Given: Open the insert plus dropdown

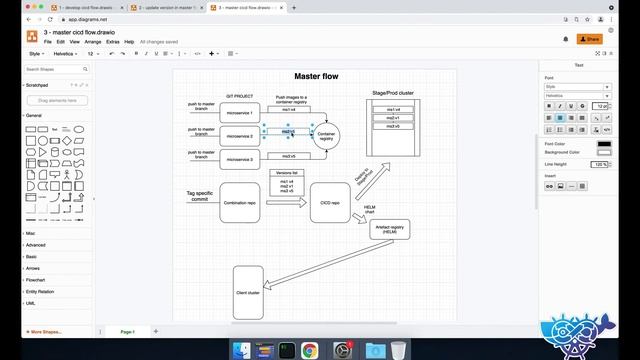Looking at the screenshot, I should tap(214, 53).
